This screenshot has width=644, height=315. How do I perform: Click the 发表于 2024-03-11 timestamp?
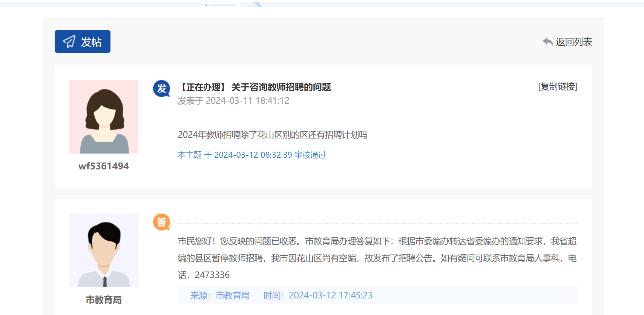tap(233, 101)
